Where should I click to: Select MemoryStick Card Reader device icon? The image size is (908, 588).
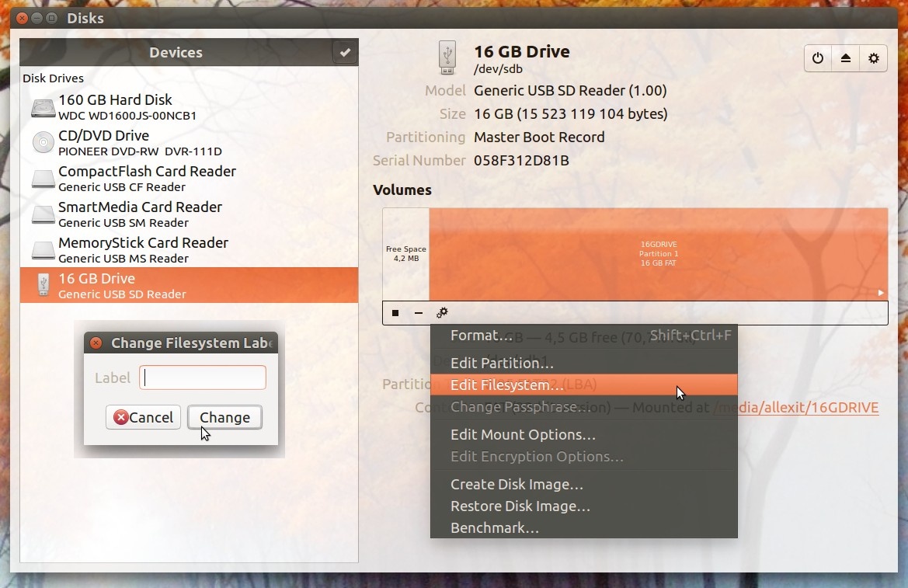coord(43,250)
